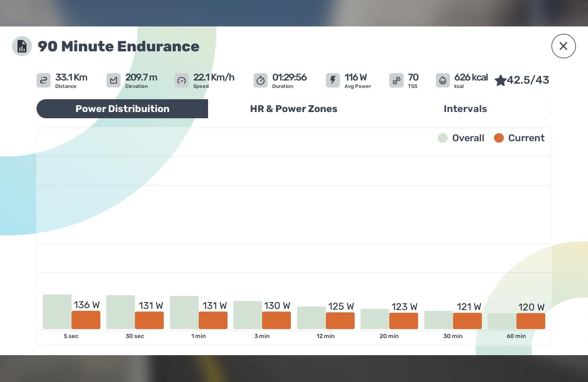This screenshot has height=382, width=588.
Task: Toggle the Current legend series
Action: point(519,138)
